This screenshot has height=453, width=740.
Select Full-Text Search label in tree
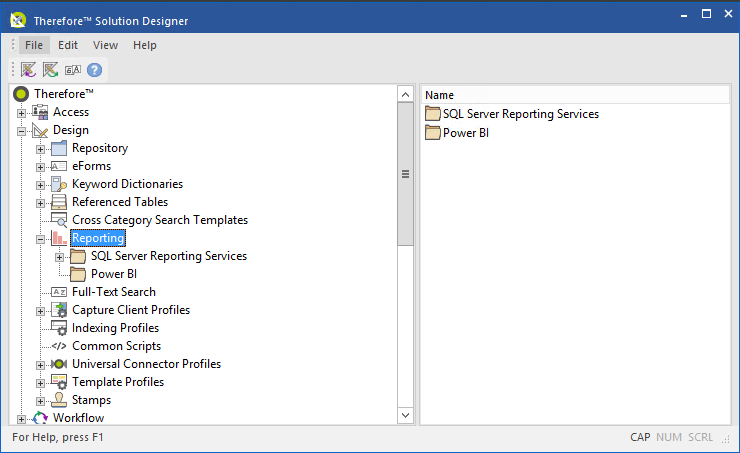click(114, 292)
